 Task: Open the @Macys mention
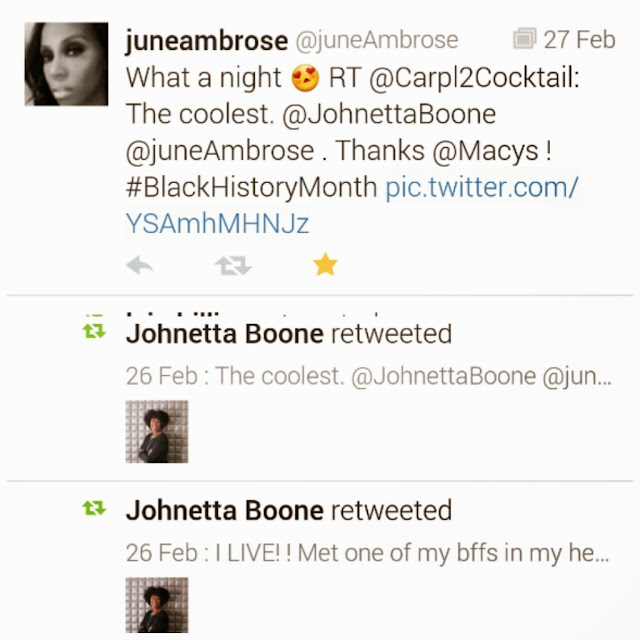coord(486,151)
